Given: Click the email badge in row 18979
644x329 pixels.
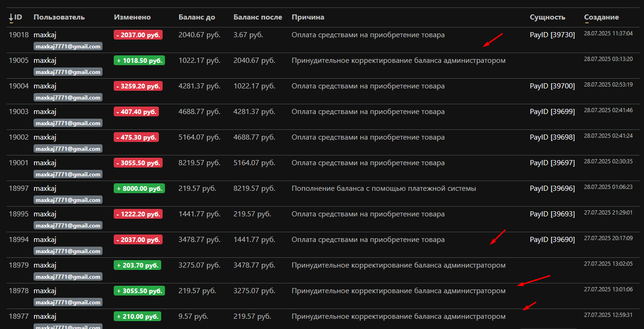Looking at the screenshot, I should [68, 277].
